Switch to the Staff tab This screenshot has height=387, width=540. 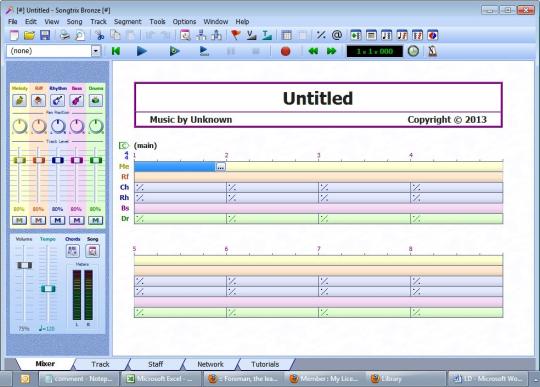click(155, 364)
